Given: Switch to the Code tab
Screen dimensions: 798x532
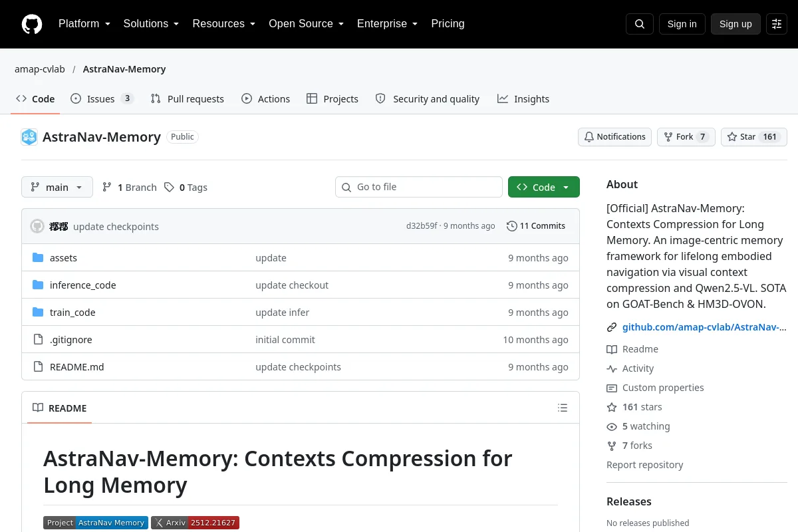Looking at the screenshot, I should click(x=35, y=99).
